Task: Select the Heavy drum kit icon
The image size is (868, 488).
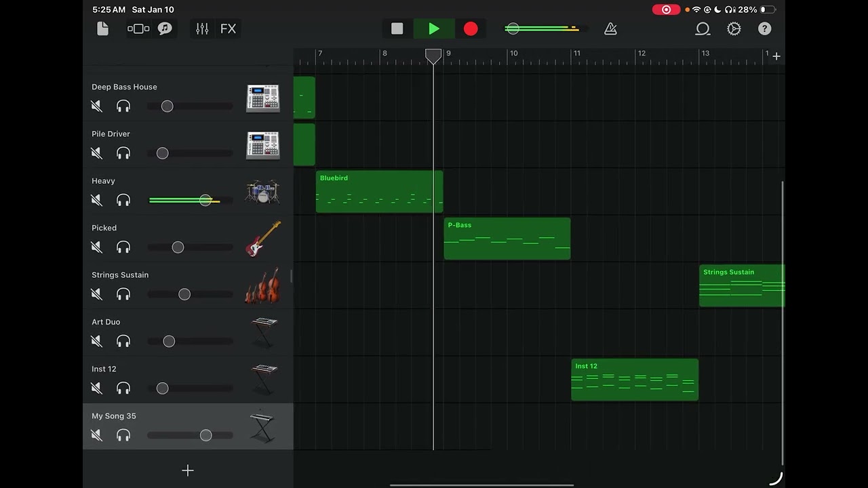Action: pos(263,192)
